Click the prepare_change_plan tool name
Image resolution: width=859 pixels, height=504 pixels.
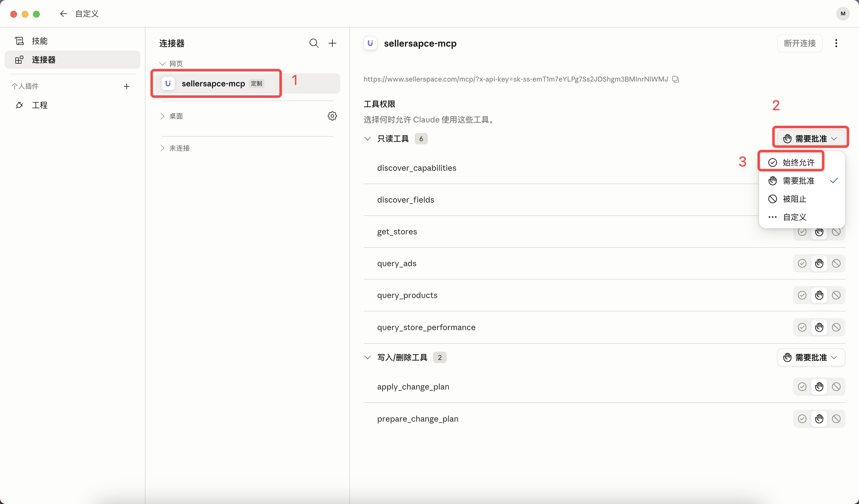pos(418,419)
